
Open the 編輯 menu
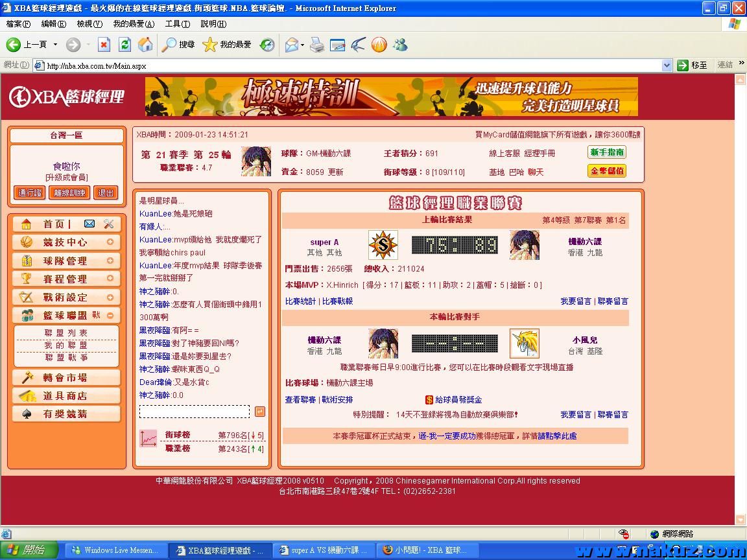[x=53, y=24]
